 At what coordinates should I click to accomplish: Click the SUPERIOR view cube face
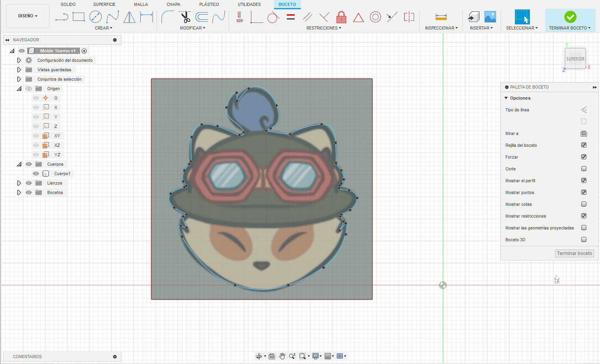pos(575,59)
